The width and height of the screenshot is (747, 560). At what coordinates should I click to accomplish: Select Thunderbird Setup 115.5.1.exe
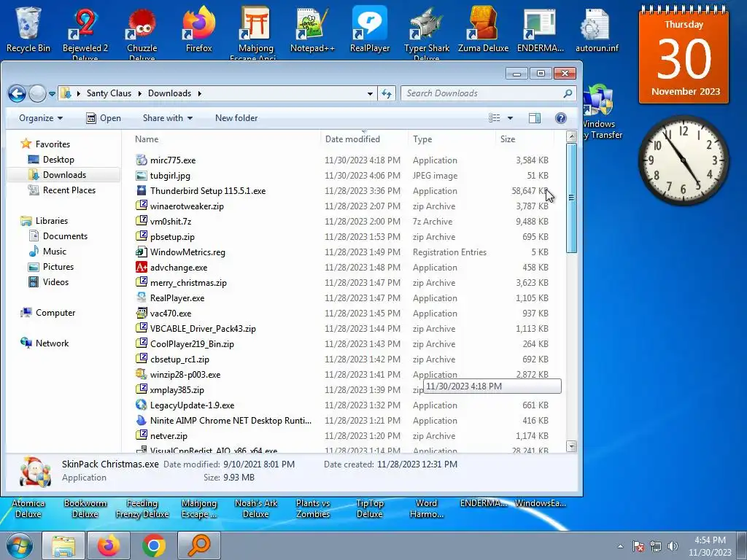pyautogui.click(x=341, y=191)
